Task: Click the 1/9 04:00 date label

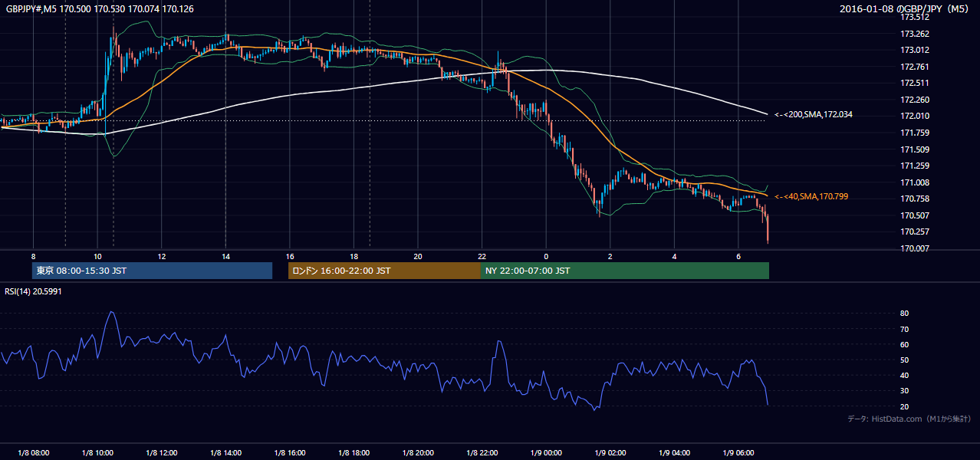Action: pyautogui.click(x=674, y=453)
